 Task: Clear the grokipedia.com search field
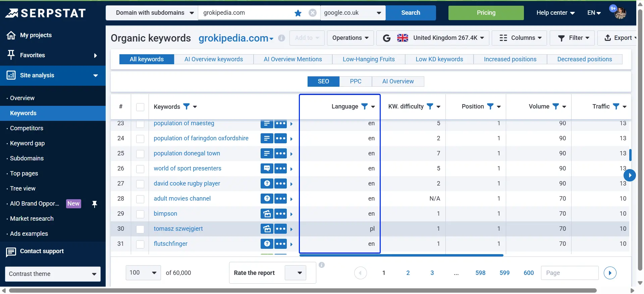pyautogui.click(x=313, y=13)
